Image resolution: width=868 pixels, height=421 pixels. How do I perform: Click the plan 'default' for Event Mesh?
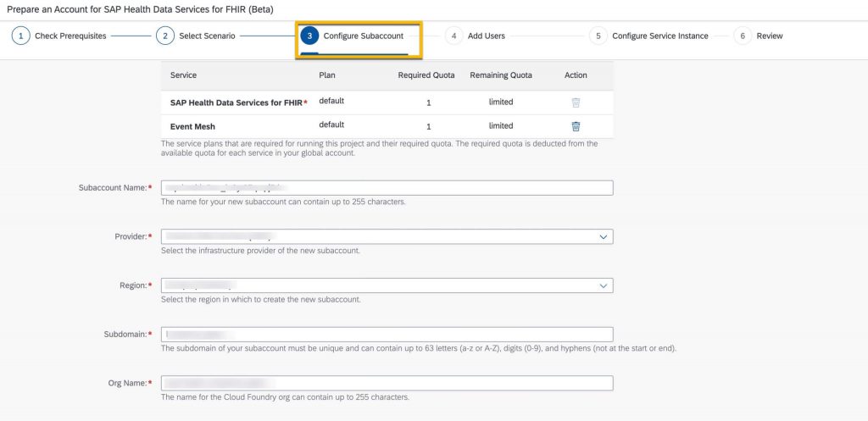[x=331, y=125]
